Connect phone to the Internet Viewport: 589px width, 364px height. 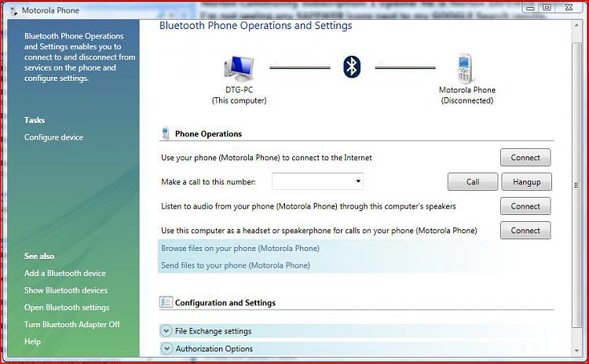click(x=525, y=158)
